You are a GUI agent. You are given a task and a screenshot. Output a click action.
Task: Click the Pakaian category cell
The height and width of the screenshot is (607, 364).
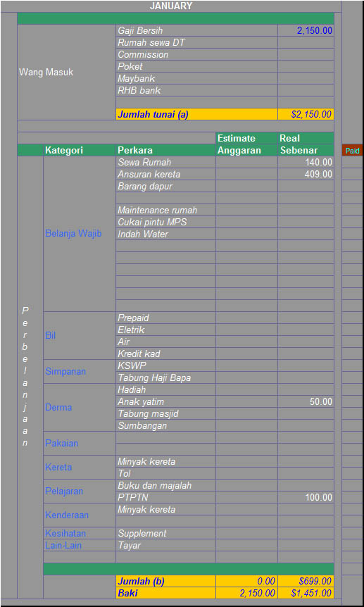click(x=80, y=444)
